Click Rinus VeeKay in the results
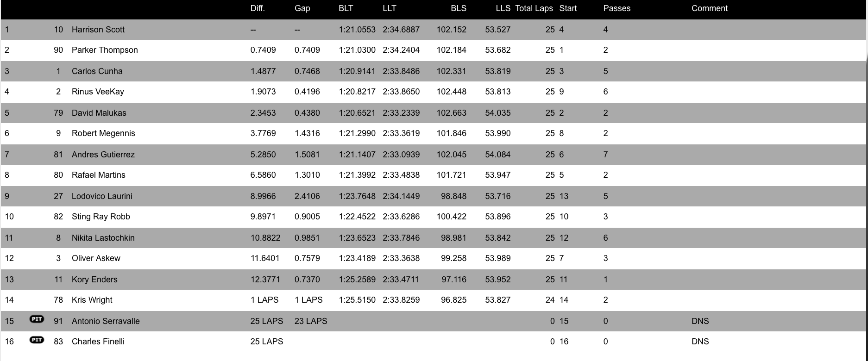The height and width of the screenshot is (361, 868). (x=98, y=92)
